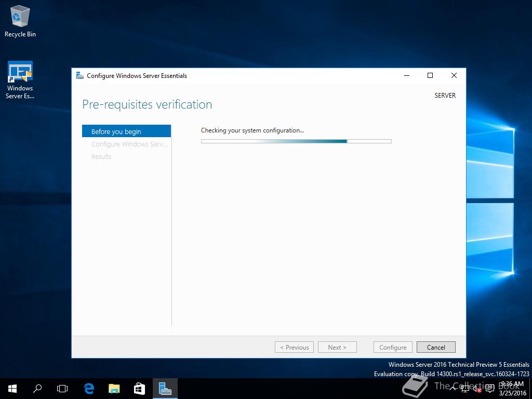Open taskbar search magnifier
The image size is (532, 399).
pyautogui.click(x=37, y=389)
